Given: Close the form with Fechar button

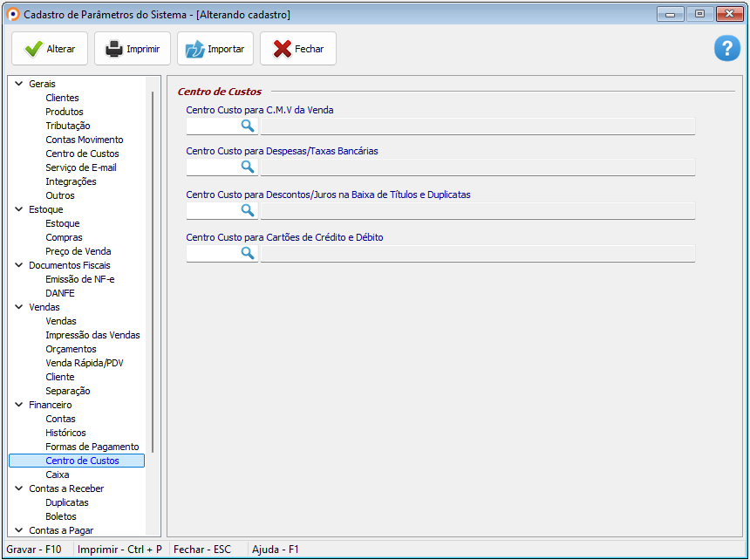Looking at the screenshot, I should click(x=298, y=49).
